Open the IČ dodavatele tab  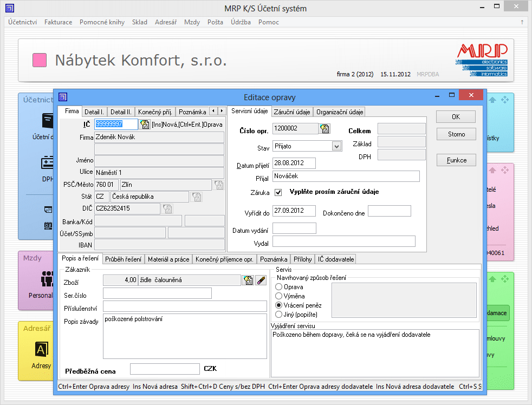point(335,259)
